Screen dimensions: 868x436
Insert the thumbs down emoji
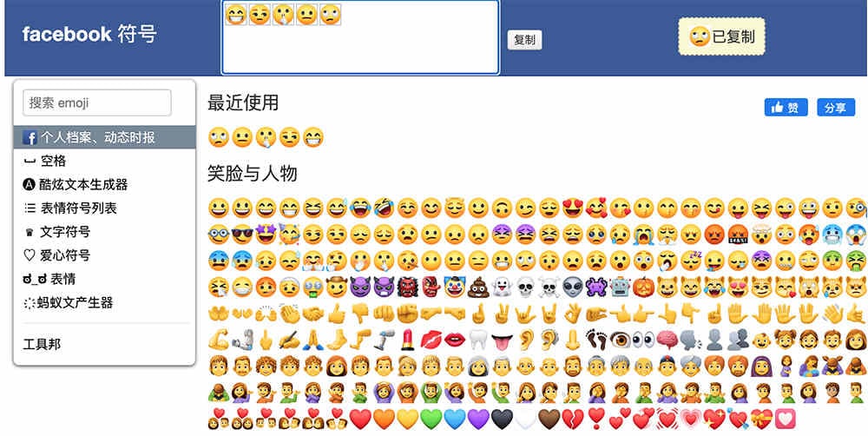tap(360, 313)
